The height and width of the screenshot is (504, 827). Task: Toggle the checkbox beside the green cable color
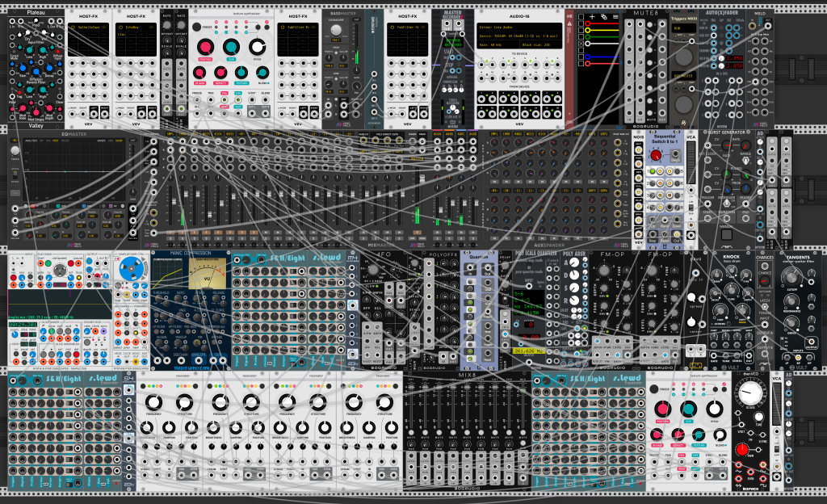(x=581, y=37)
